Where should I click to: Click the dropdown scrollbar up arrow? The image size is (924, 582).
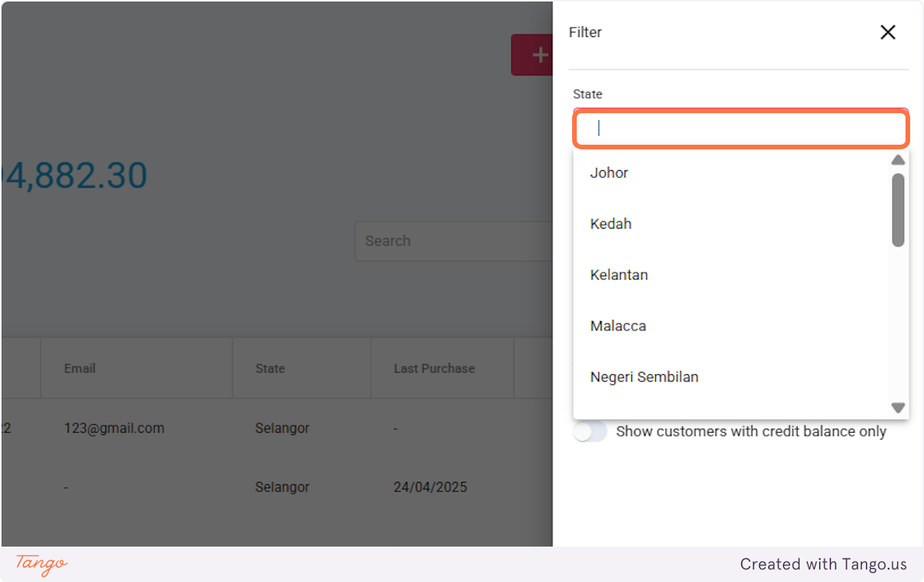point(898,160)
